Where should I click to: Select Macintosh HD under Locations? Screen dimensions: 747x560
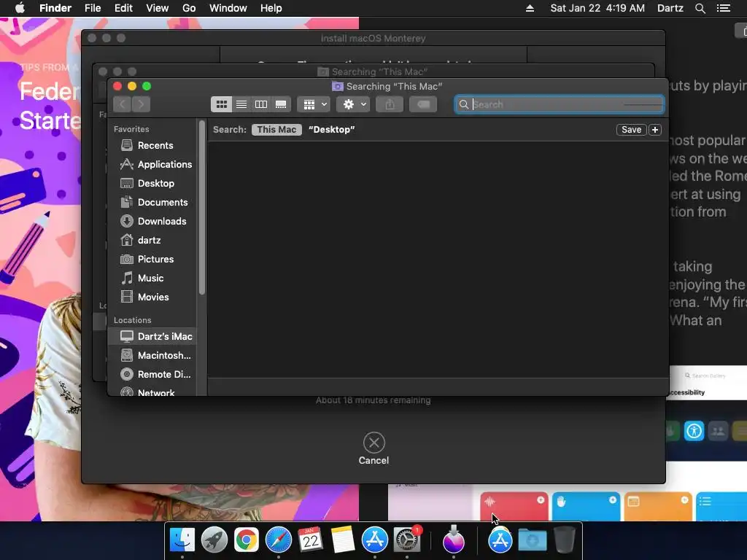pos(152,355)
